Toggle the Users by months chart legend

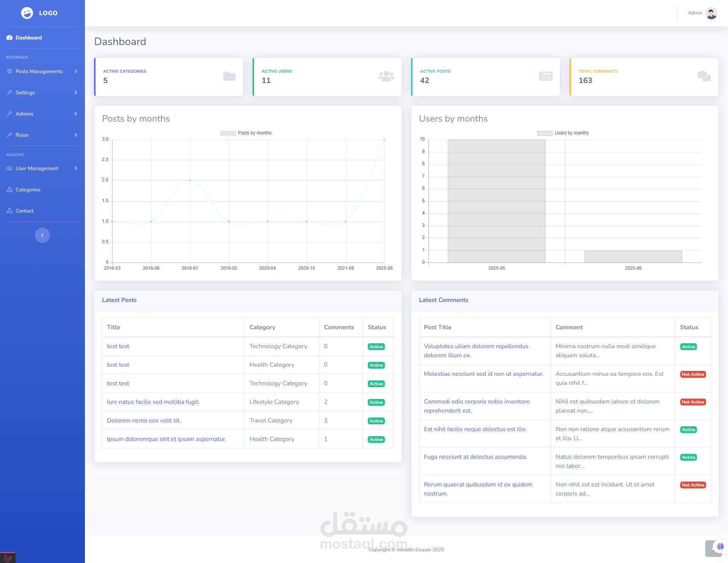[563, 133]
